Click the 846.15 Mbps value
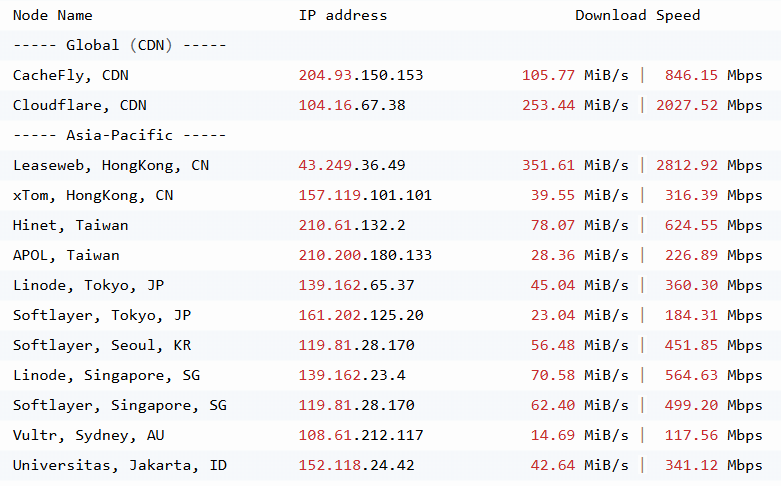The image size is (781, 486). [713, 76]
